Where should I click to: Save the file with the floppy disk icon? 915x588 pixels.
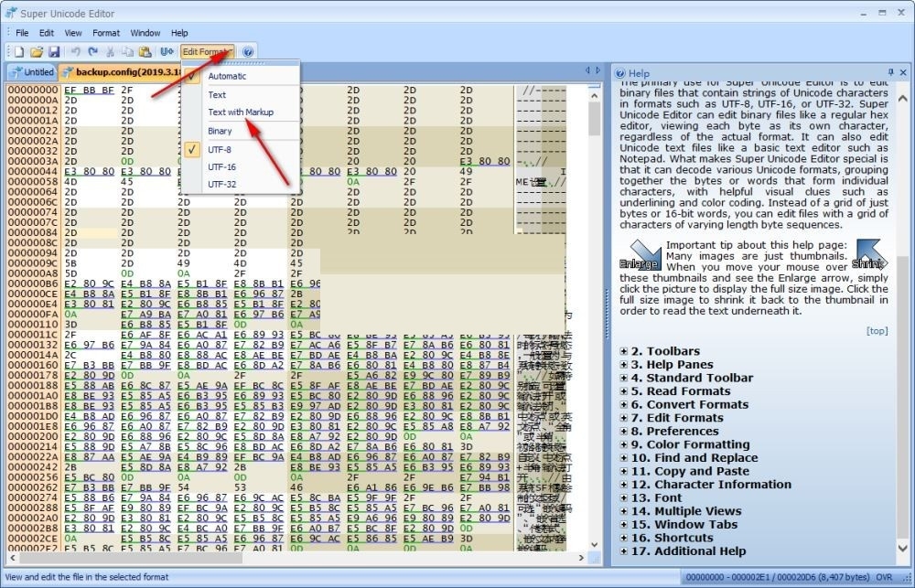point(54,52)
